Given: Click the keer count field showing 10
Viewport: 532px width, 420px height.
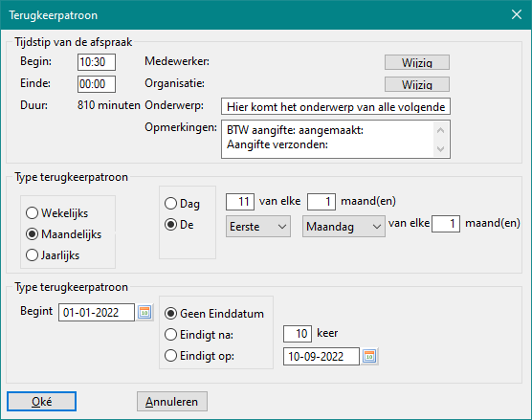Looking at the screenshot, I should point(298,334).
